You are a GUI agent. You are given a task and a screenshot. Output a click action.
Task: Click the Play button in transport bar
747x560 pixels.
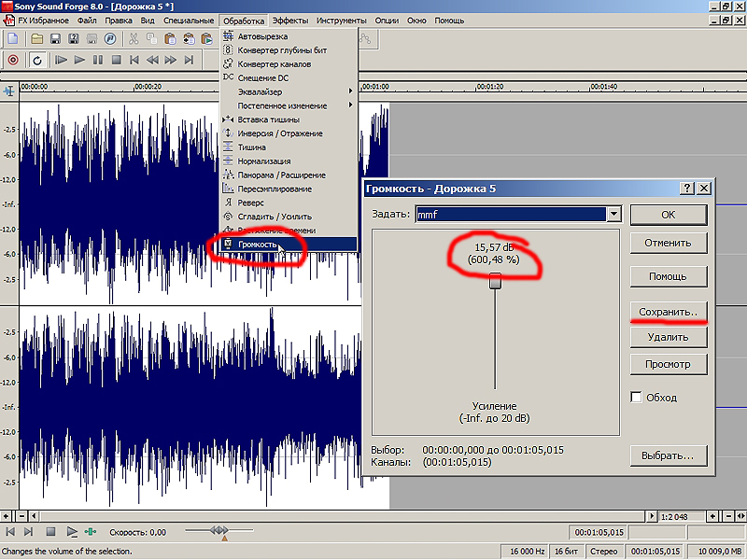[79, 60]
